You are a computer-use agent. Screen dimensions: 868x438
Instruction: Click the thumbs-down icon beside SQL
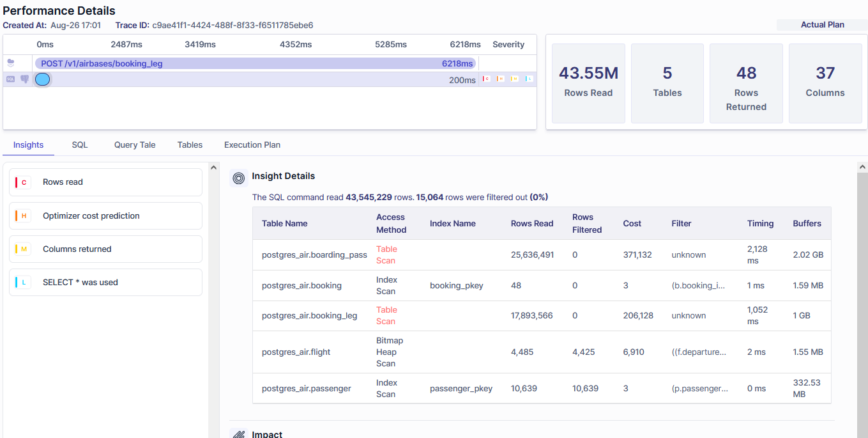click(24, 79)
